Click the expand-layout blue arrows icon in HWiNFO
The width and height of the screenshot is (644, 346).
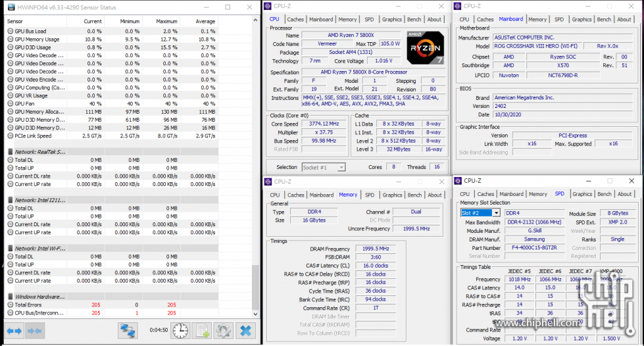pos(14,331)
